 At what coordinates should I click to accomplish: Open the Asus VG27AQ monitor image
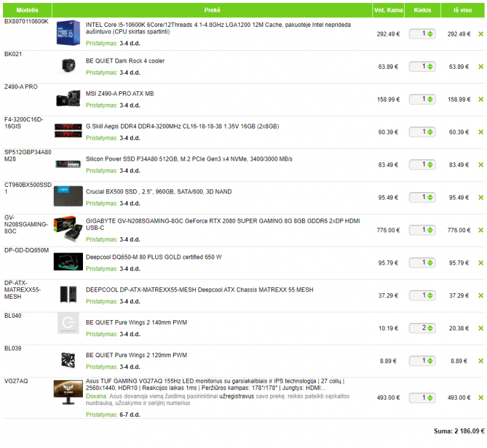click(x=68, y=392)
